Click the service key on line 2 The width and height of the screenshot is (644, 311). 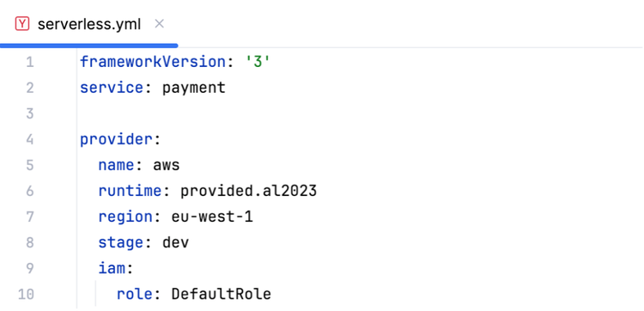(x=112, y=88)
